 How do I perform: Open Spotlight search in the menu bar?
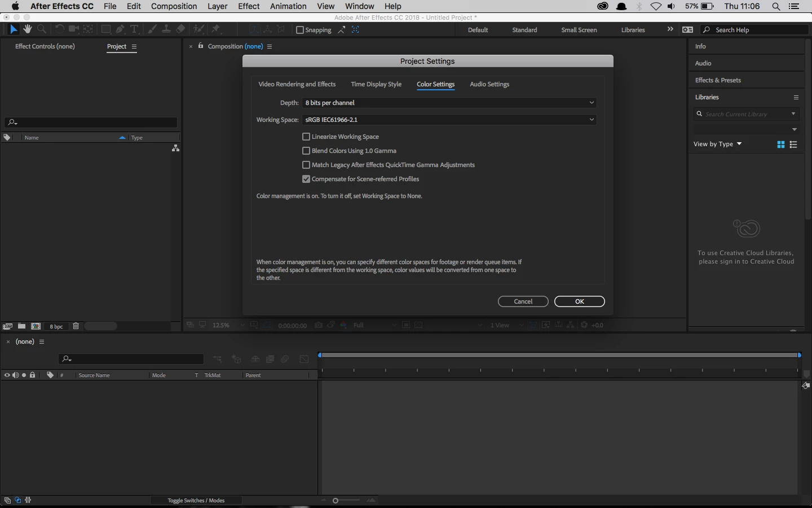pos(776,6)
